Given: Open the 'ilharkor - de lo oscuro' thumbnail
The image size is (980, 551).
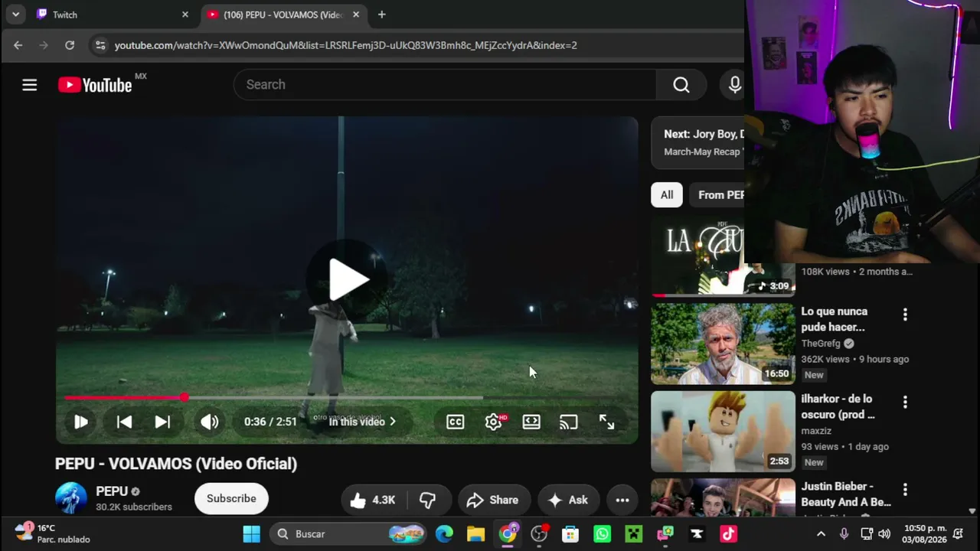Looking at the screenshot, I should (x=723, y=432).
